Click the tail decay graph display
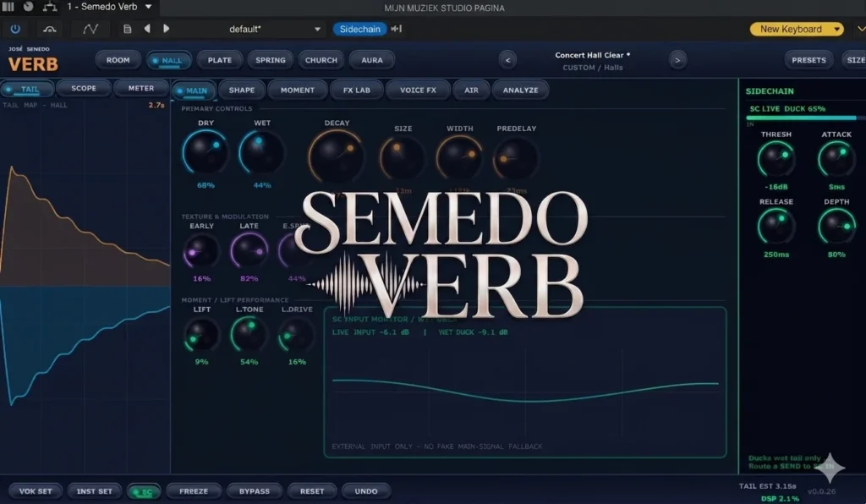Viewport: 866px width, 504px height. tap(85, 287)
